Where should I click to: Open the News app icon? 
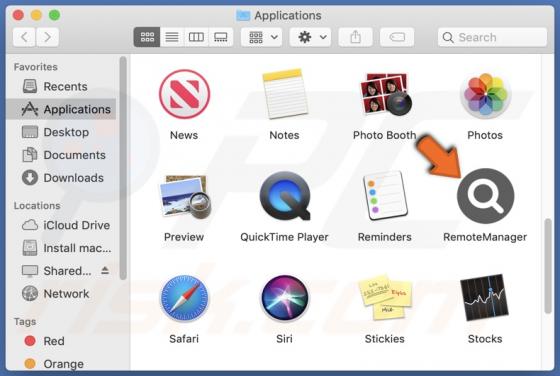click(x=184, y=94)
